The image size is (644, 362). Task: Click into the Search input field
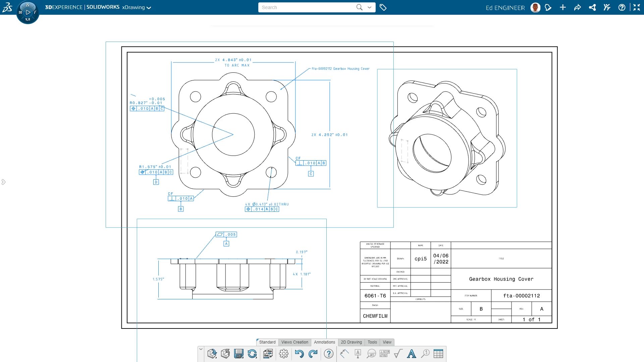click(x=307, y=7)
